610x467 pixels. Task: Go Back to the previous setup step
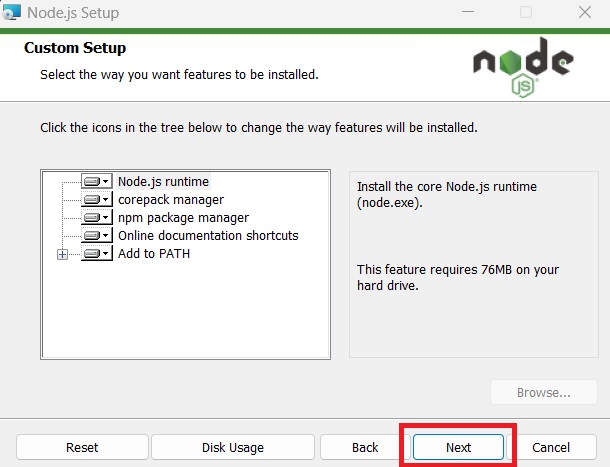coord(365,447)
